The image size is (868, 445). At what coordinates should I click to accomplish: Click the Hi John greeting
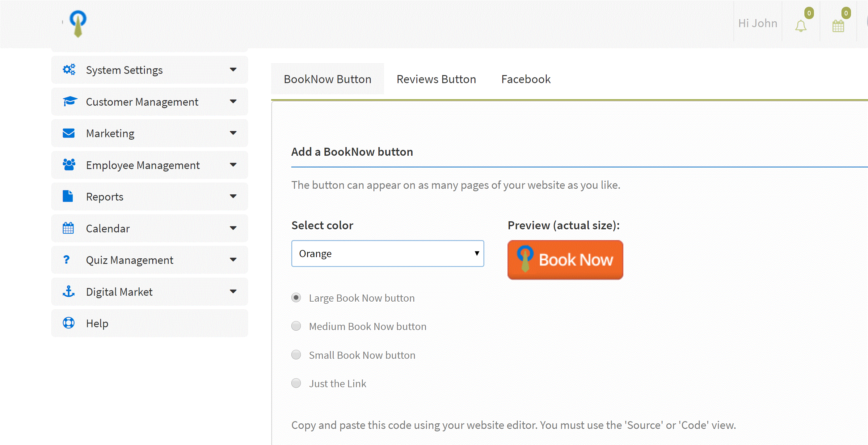click(x=757, y=23)
